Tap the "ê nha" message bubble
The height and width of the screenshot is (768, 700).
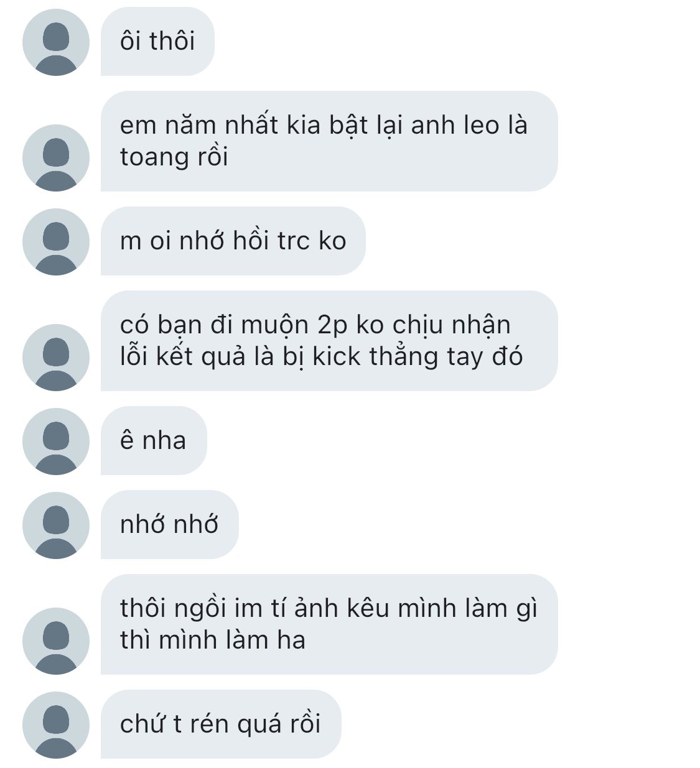[x=153, y=441]
